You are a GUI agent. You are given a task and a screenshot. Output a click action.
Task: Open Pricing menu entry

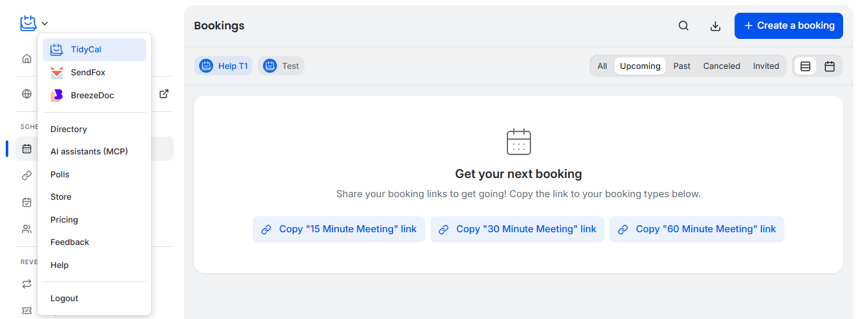click(94, 219)
